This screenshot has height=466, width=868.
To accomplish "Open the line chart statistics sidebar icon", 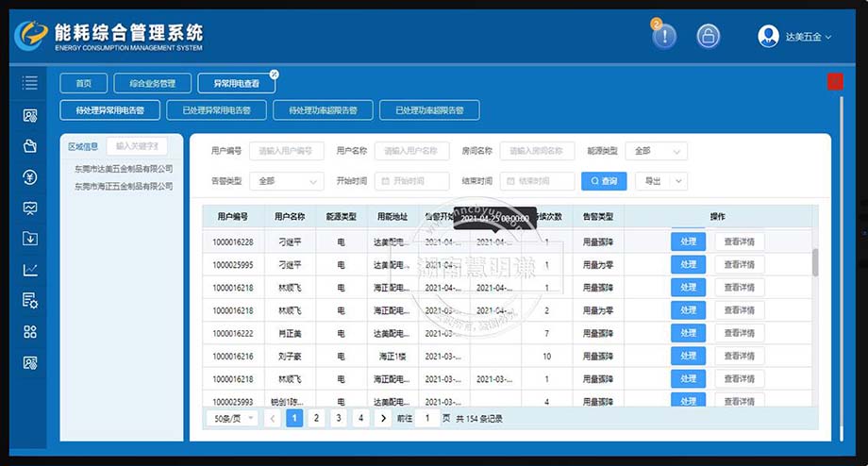I will pyautogui.click(x=30, y=270).
